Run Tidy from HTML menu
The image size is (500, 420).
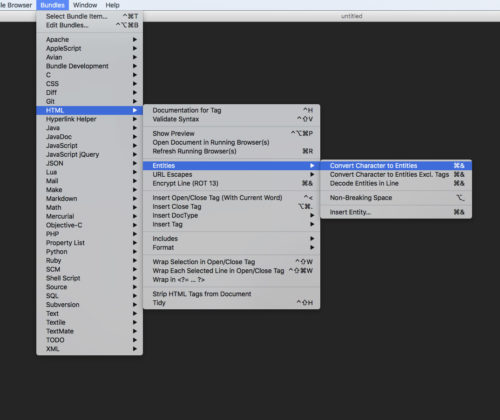(x=231, y=303)
